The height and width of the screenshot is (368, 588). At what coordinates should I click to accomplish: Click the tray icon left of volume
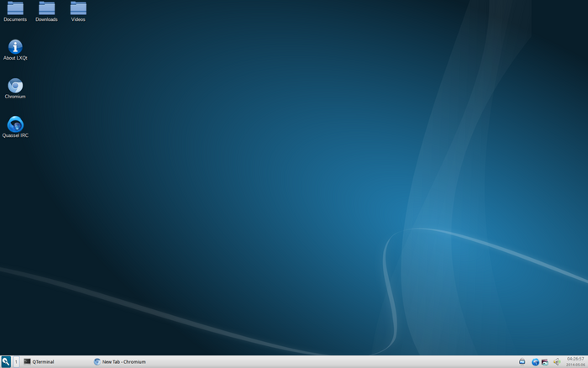[x=545, y=362]
